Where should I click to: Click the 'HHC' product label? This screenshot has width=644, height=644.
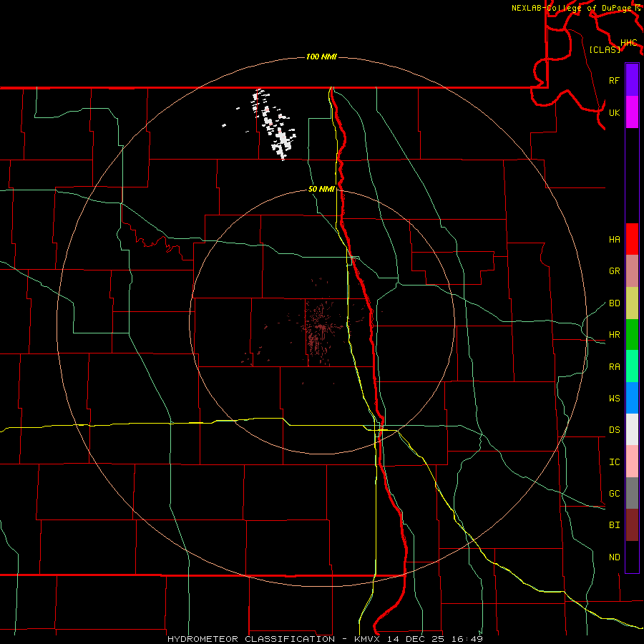click(628, 43)
